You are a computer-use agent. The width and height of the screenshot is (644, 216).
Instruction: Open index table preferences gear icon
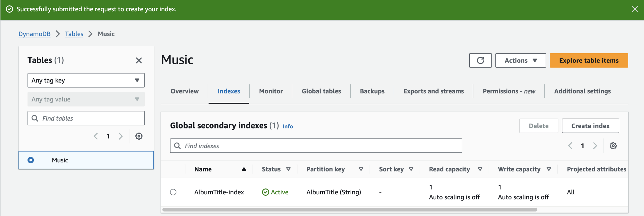tap(613, 146)
